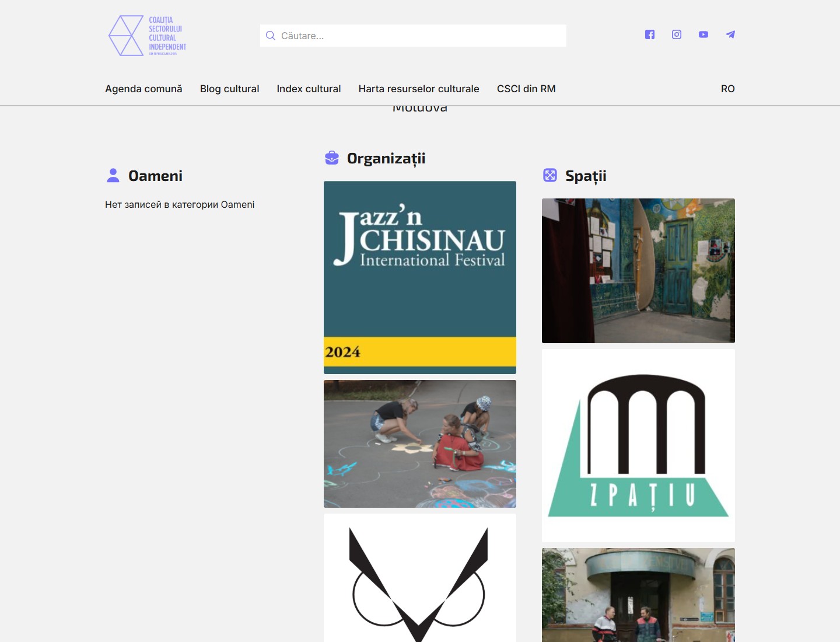This screenshot has width=840, height=642.
Task: Open the Jazz'n Chisinau festival card
Action: point(420,277)
